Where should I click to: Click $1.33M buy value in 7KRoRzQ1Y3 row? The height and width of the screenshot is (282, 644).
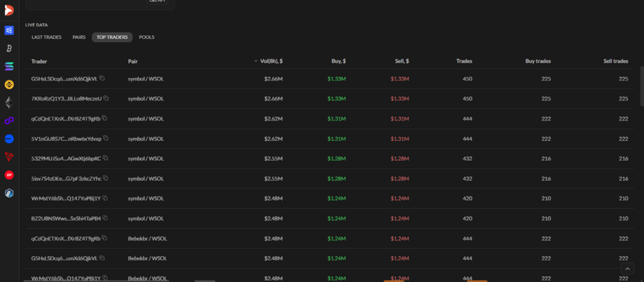pyautogui.click(x=337, y=99)
